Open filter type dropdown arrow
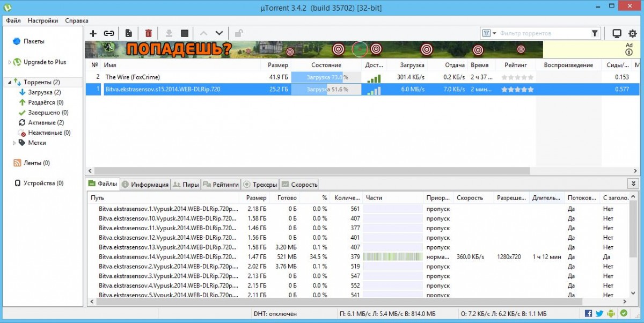Viewport: 644px width, 323px height. tap(494, 33)
